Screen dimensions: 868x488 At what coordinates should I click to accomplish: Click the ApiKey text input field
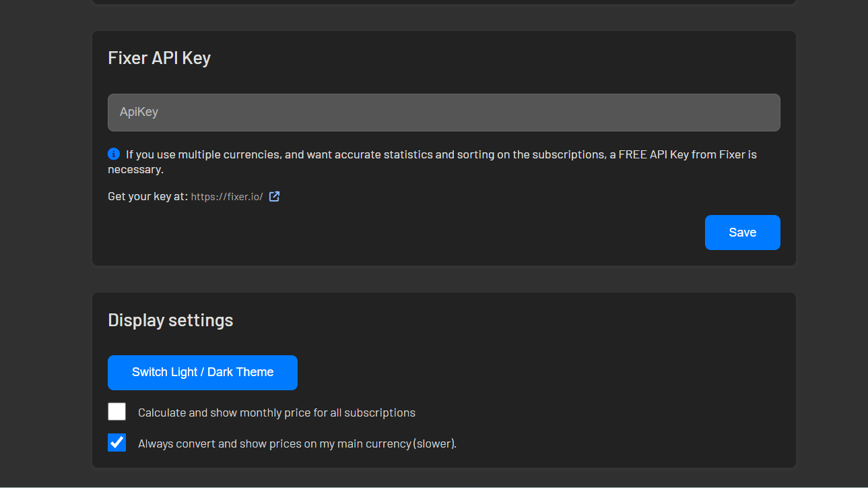coord(443,113)
